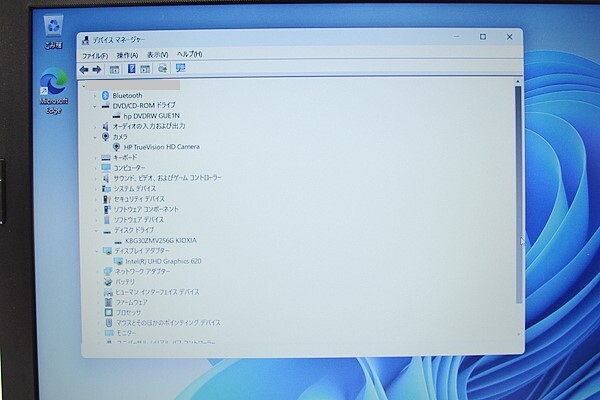The height and width of the screenshot is (400, 600).
Task: Expand the Bluetooth category
Action: click(95, 96)
